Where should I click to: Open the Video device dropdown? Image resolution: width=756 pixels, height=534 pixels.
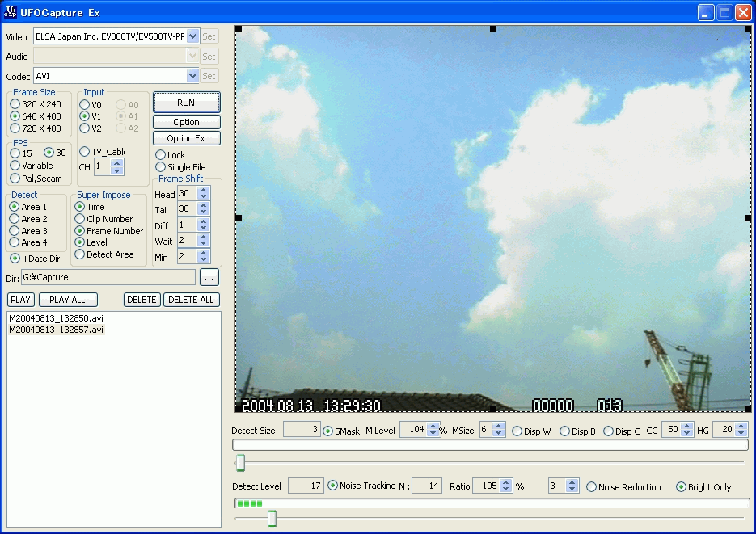[192, 36]
